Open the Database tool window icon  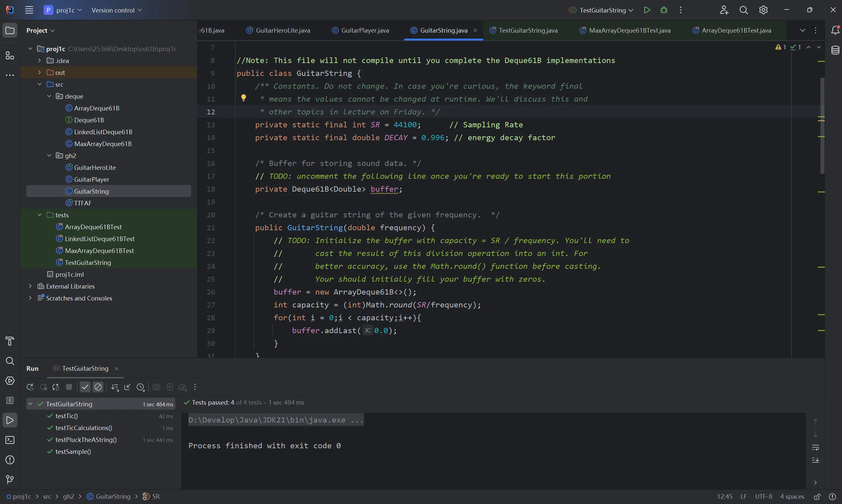(835, 50)
